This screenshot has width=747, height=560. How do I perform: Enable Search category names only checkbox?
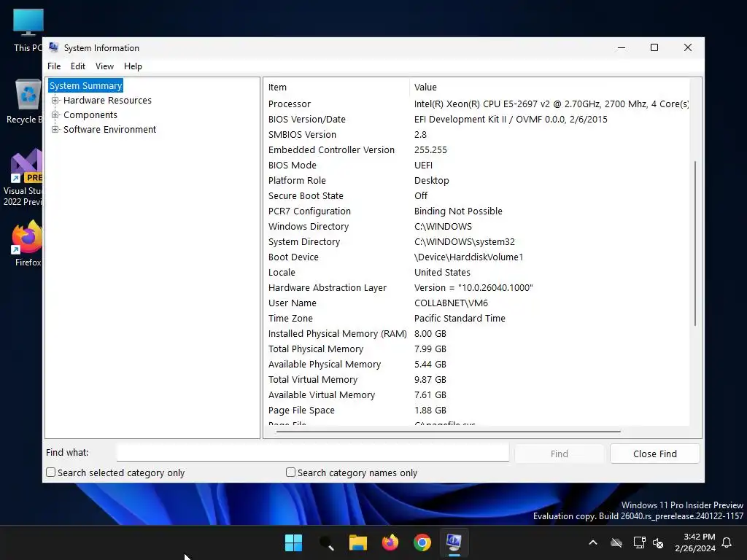[x=290, y=472]
